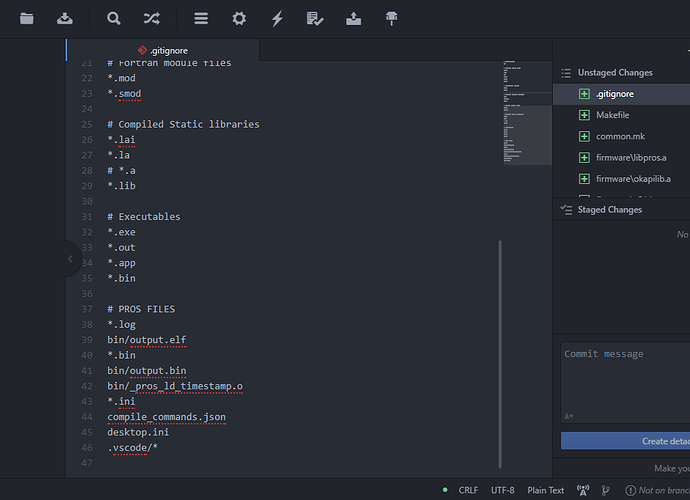This screenshot has height=500, width=690.
Task: Click the green status dot in status bar
Action: 445,490
